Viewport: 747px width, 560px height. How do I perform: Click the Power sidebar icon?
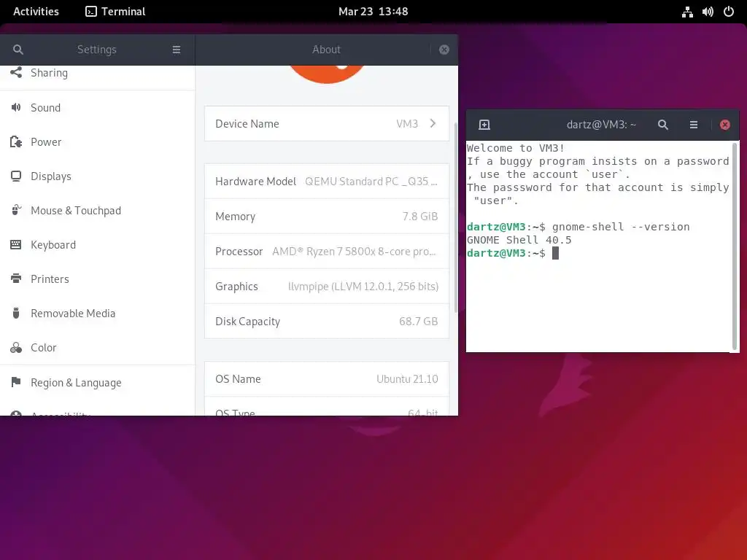pyautogui.click(x=16, y=142)
